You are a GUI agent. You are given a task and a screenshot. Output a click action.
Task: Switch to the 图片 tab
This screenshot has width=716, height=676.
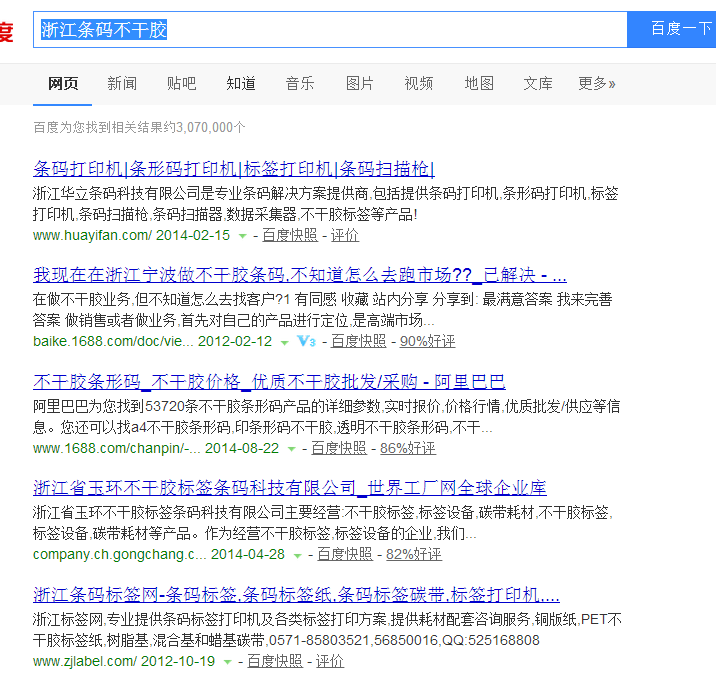[359, 84]
